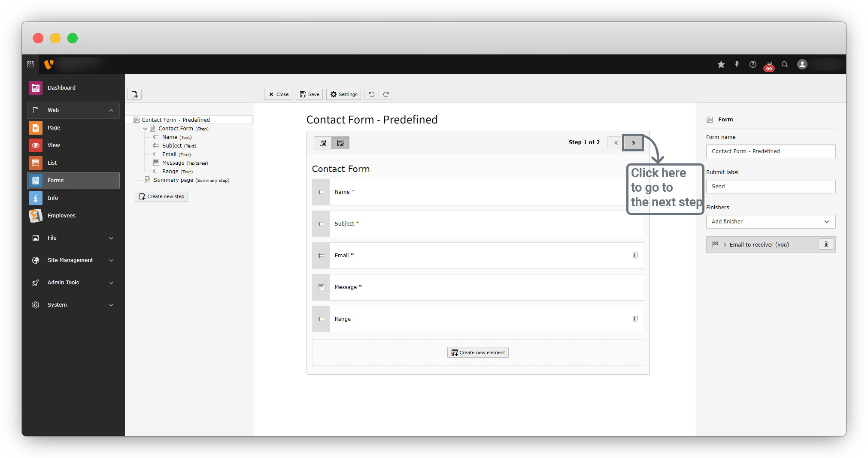
Task: Select Range (Text) in tree
Action: tap(173, 172)
